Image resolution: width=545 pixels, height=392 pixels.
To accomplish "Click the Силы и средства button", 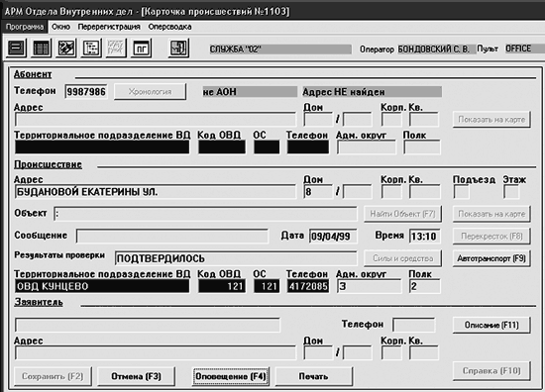I will (402, 258).
